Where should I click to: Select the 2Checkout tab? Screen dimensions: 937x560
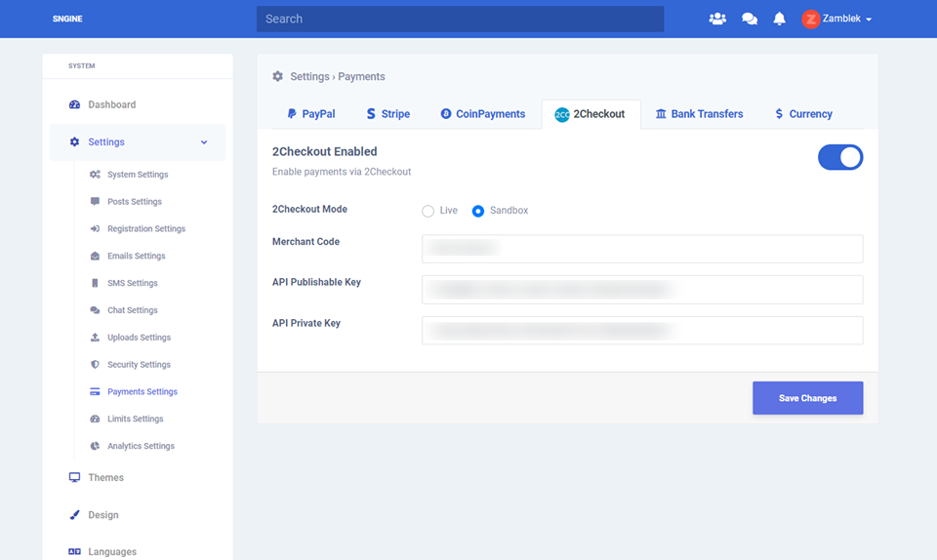click(591, 114)
